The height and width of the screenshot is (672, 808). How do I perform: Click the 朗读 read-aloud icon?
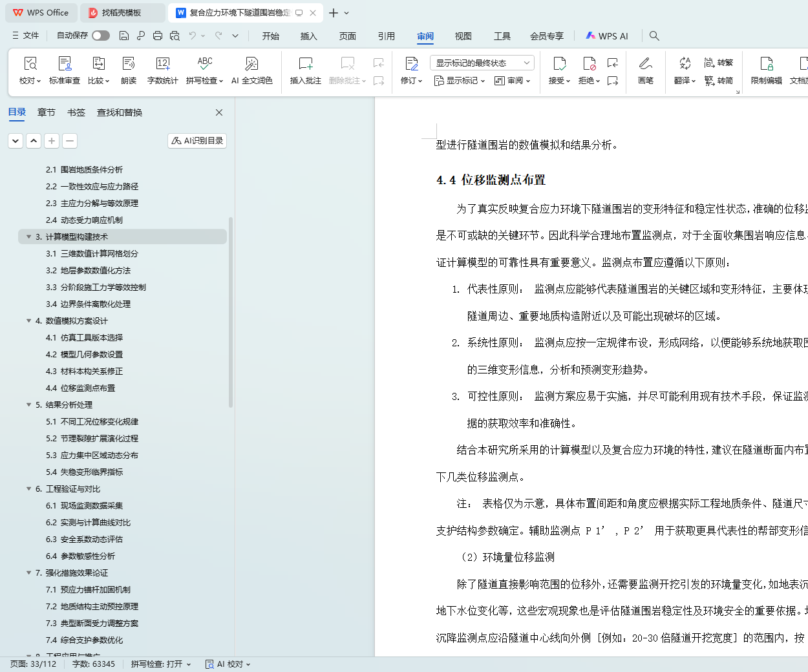tap(129, 64)
